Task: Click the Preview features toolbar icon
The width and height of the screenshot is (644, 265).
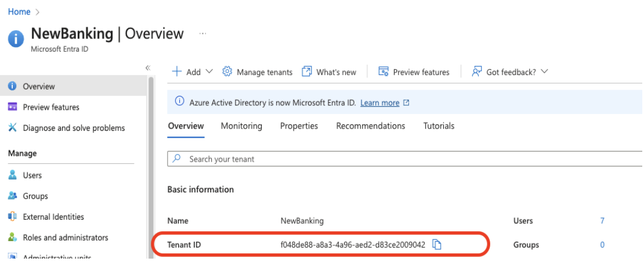Action: tap(383, 71)
